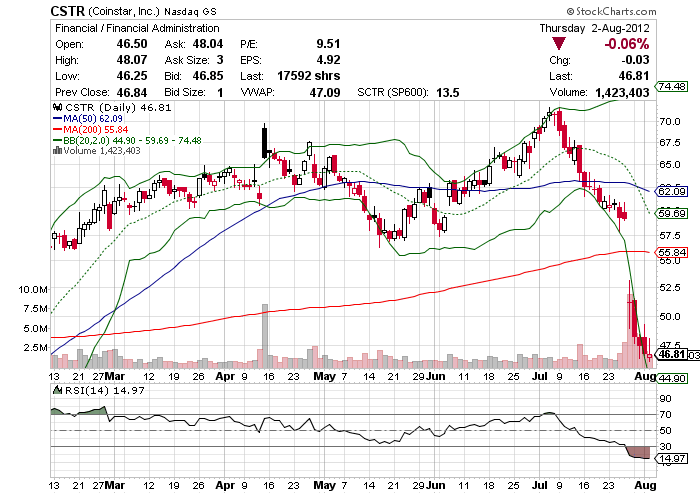This screenshot has width=700, height=494.
Task: Click the '2.5M' volume axis label
Action: [35, 348]
